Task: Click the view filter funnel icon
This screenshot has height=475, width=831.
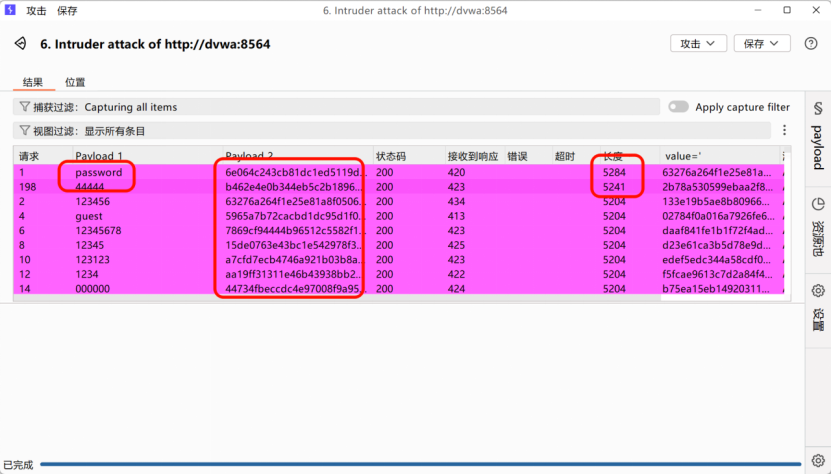Action: coord(24,131)
